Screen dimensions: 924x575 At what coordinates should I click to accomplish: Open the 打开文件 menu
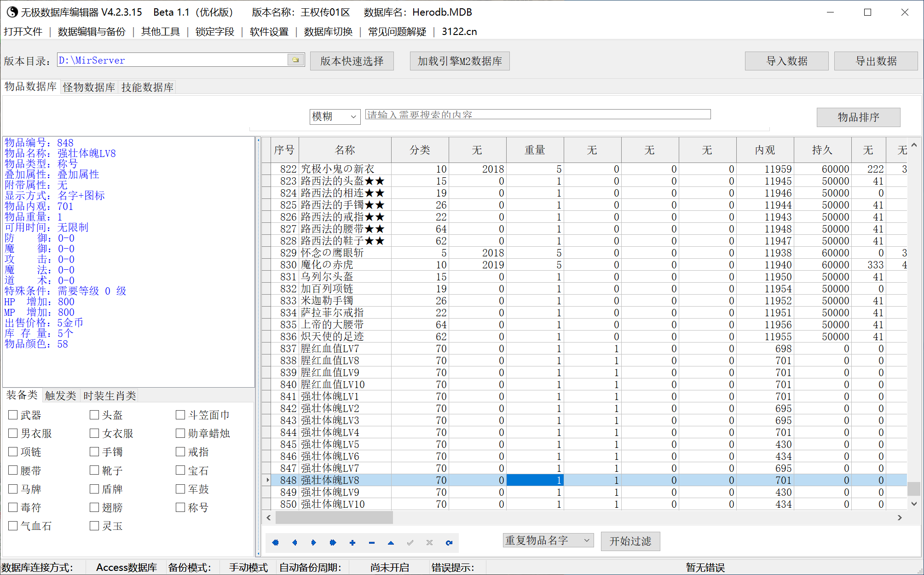[23, 31]
